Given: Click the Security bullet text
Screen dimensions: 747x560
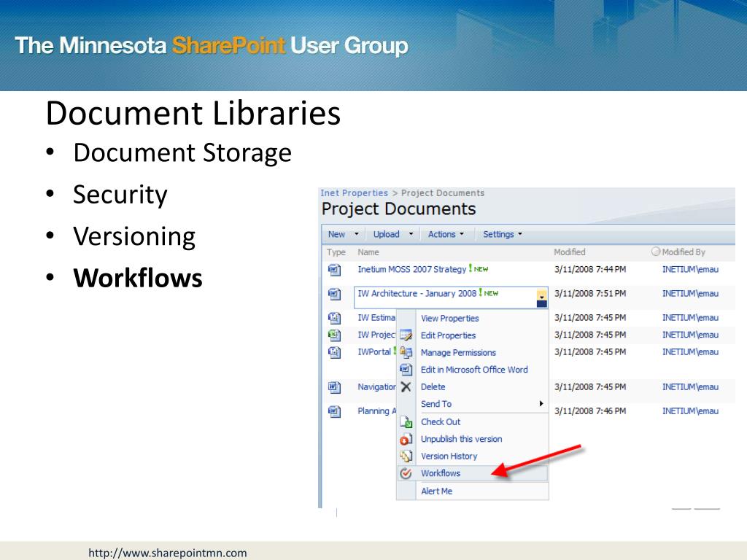Looking at the screenshot, I should click(120, 195).
